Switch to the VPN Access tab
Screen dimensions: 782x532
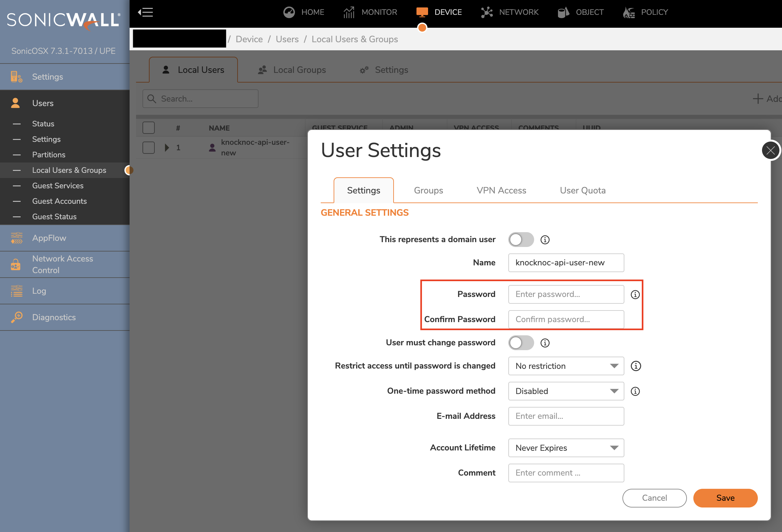501,190
